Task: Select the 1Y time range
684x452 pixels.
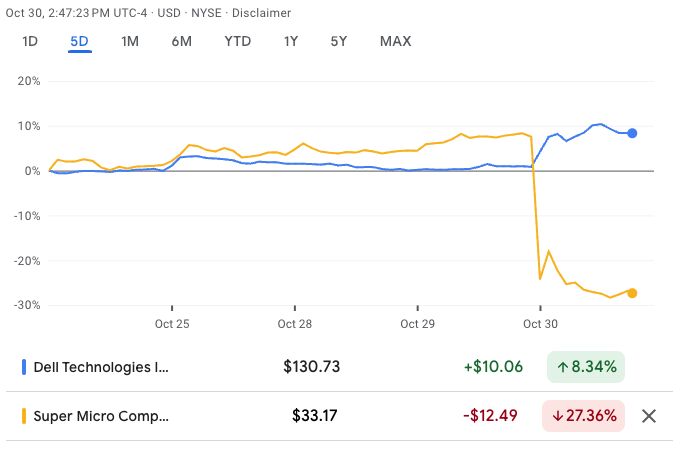Action: click(x=291, y=41)
